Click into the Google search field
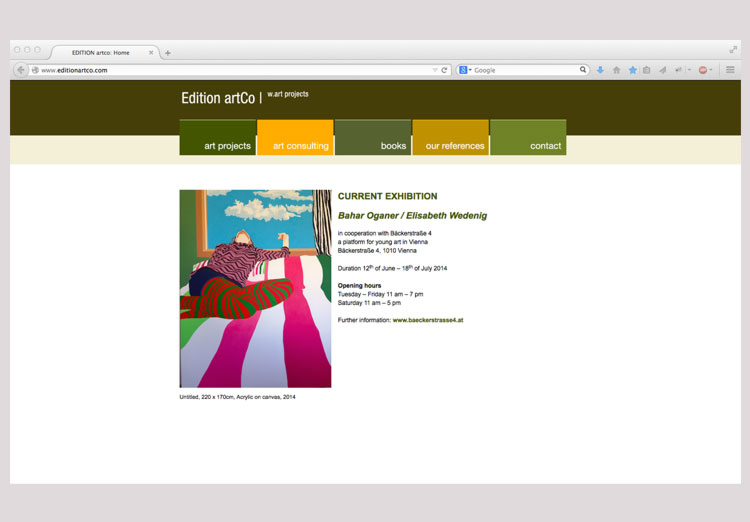Viewport: 750px width, 522px height. coord(525,70)
